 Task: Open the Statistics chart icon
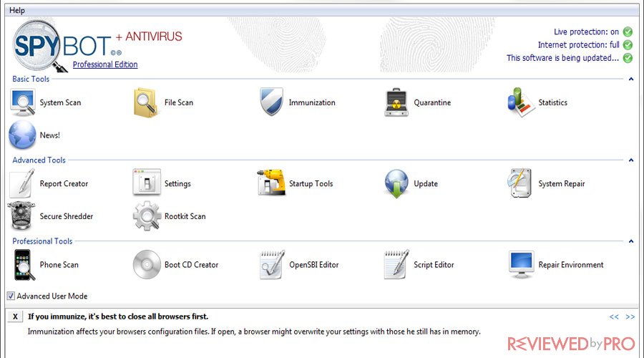521,102
